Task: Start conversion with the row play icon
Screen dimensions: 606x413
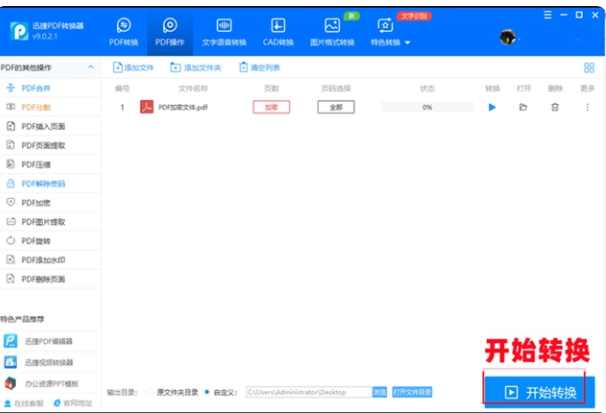Action: click(x=492, y=107)
